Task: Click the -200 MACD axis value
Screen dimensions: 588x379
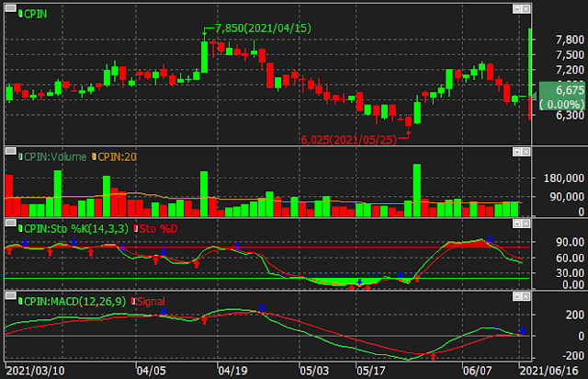Action: pos(573,356)
